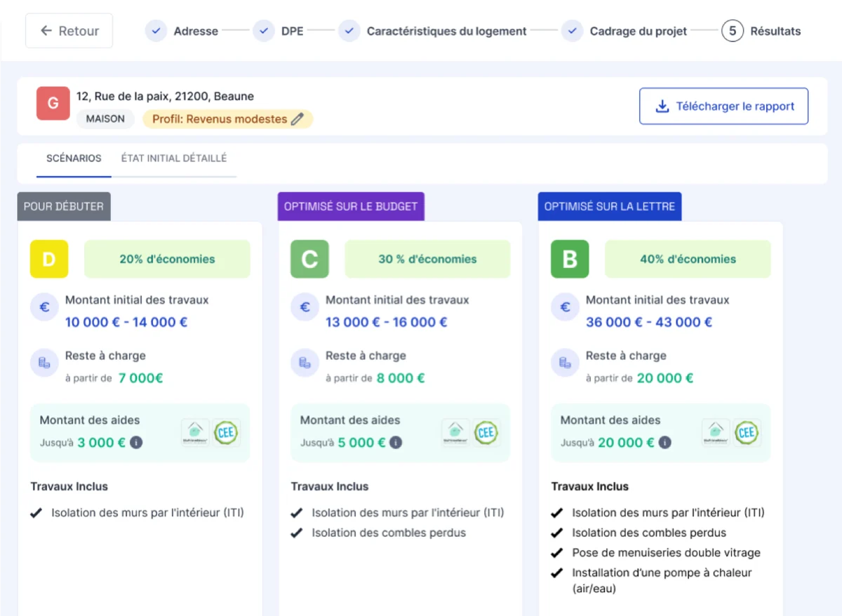Click the euro icon in the C scenario card
This screenshot has height=616, width=842.
coord(305,307)
